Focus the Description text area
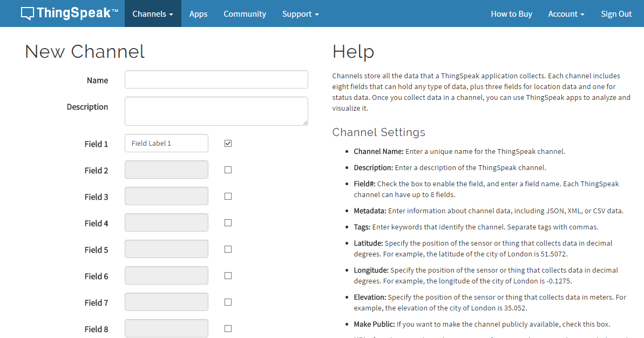The image size is (644, 338). [x=216, y=111]
